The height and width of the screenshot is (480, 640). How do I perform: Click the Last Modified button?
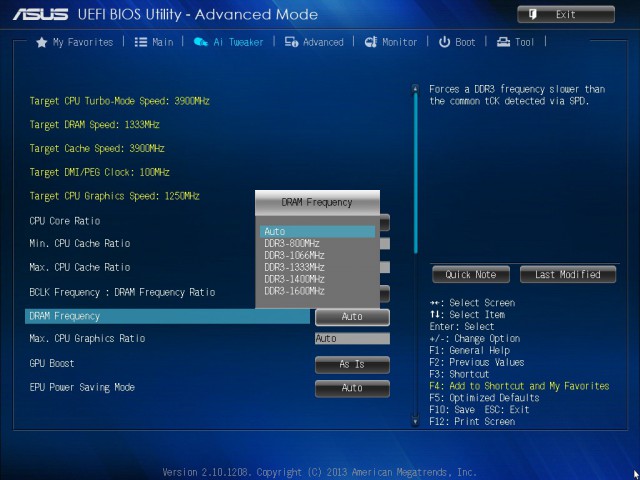[x=567, y=275]
